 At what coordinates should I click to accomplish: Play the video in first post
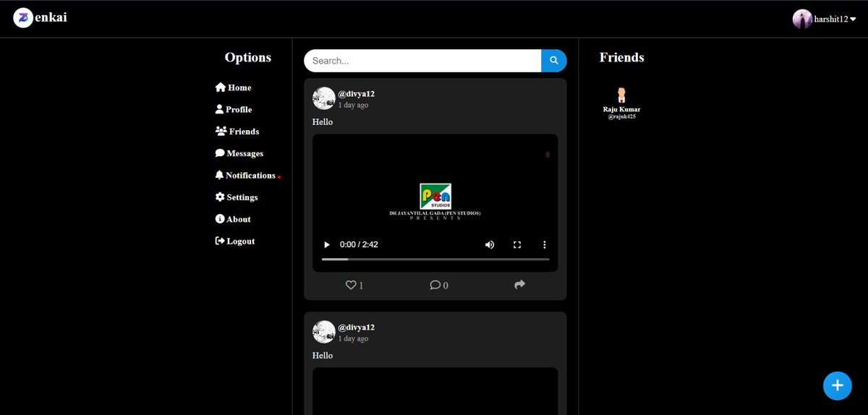327,244
